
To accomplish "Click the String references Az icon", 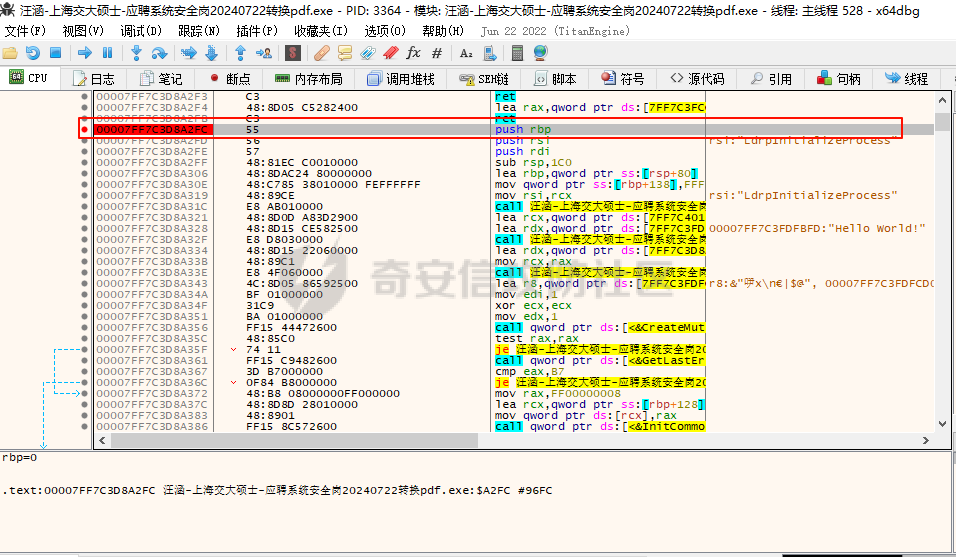I will (466, 53).
